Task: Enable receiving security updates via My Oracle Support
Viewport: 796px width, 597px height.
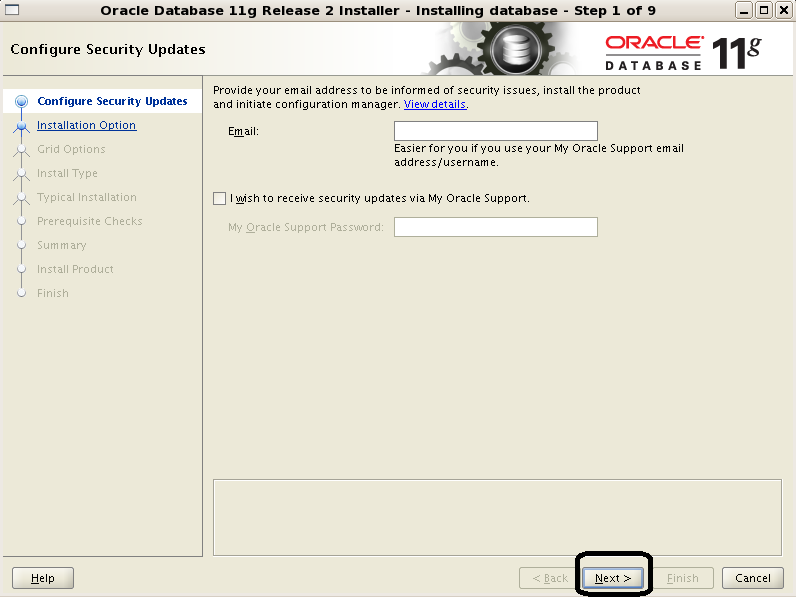Action: coord(219,198)
